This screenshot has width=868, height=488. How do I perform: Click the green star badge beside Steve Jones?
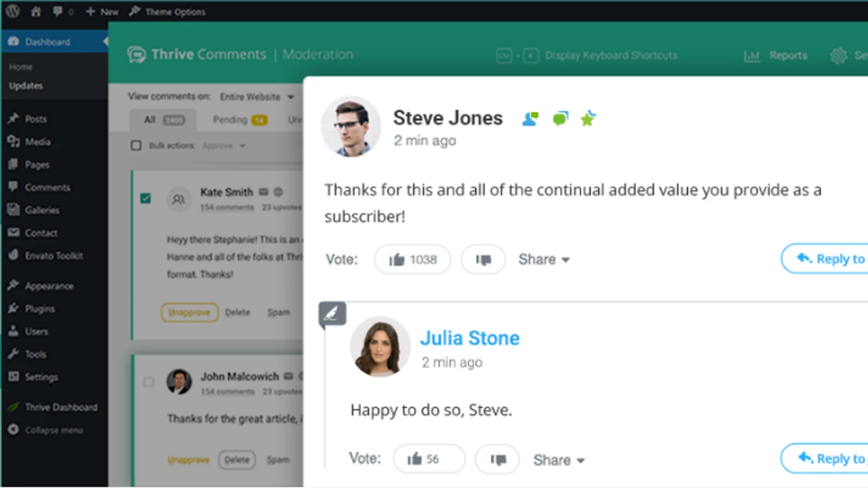pyautogui.click(x=588, y=118)
